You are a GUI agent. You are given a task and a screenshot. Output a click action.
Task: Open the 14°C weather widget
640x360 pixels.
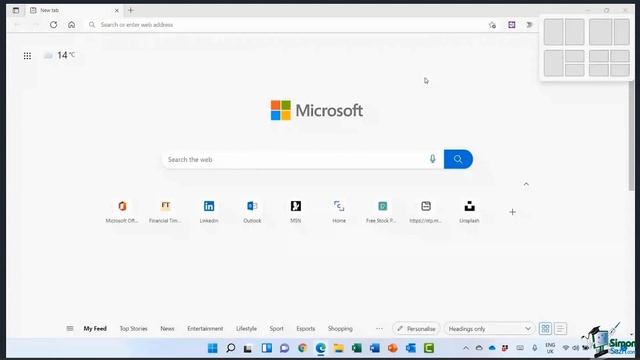click(x=60, y=55)
